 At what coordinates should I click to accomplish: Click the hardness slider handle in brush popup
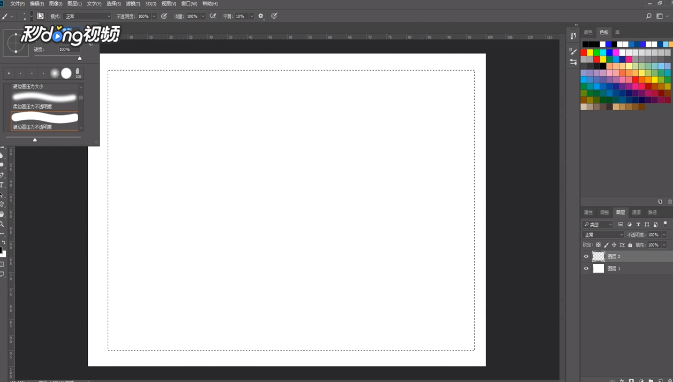(x=79, y=58)
